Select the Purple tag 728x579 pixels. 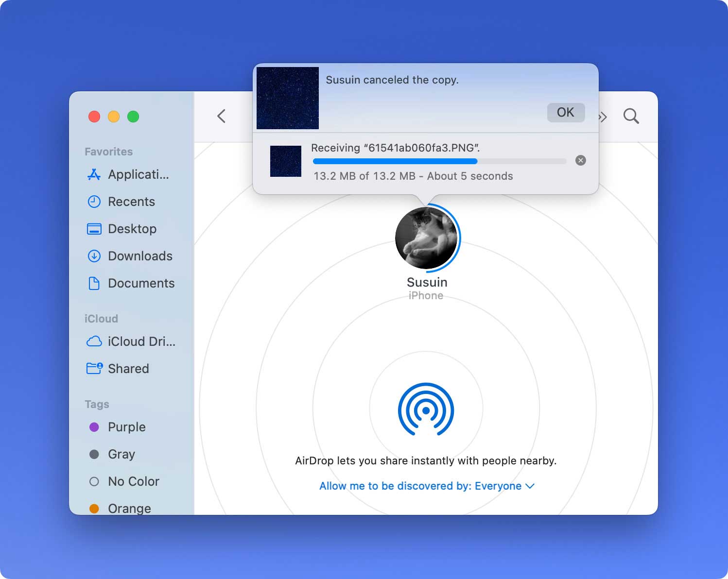118,427
